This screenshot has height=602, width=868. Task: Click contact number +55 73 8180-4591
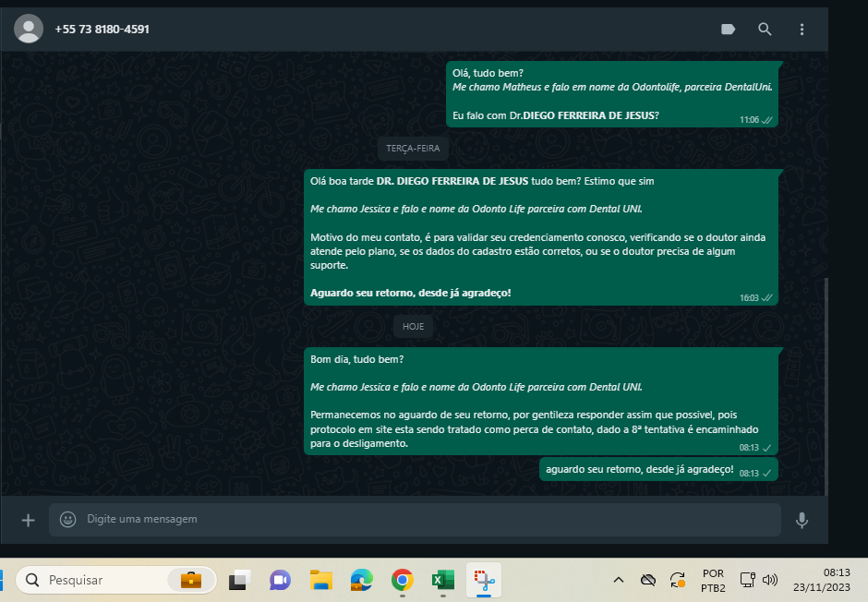pyautogui.click(x=102, y=30)
